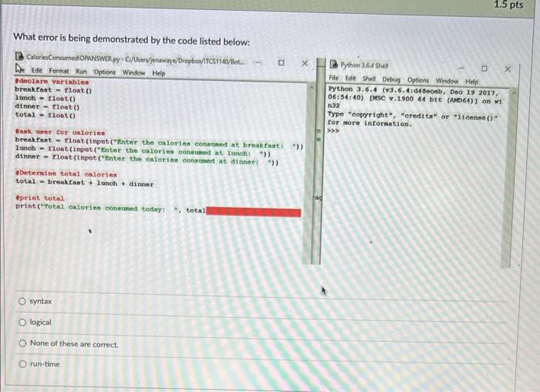Click the 'total = float()' code line
This screenshot has width=540, height=392.
[x=45, y=115]
